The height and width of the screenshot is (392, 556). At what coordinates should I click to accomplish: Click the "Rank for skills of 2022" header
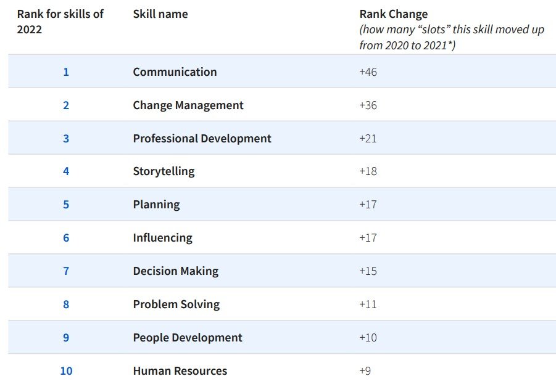pos(60,21)
